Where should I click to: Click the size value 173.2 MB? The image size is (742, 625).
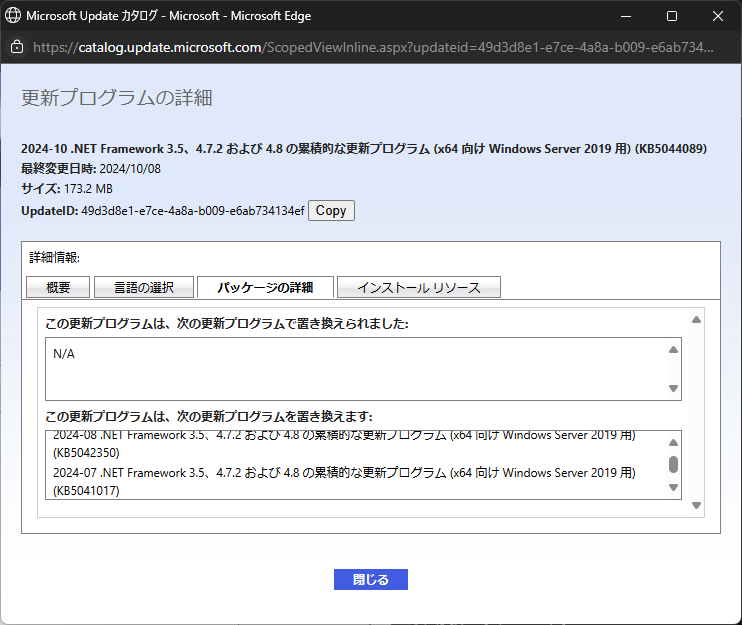tap(88, 189)
